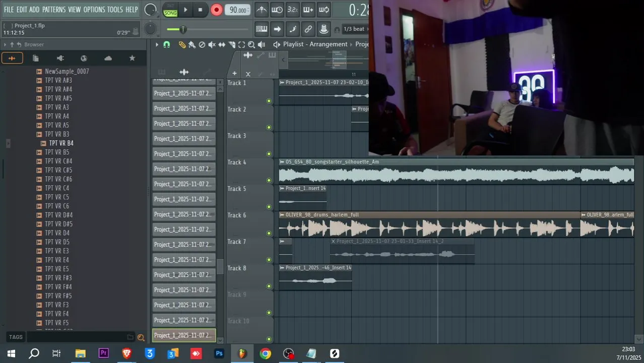Viewport: 644px width, 363px height.
Task: Click the wait for input icon
Action: (277, 10)
